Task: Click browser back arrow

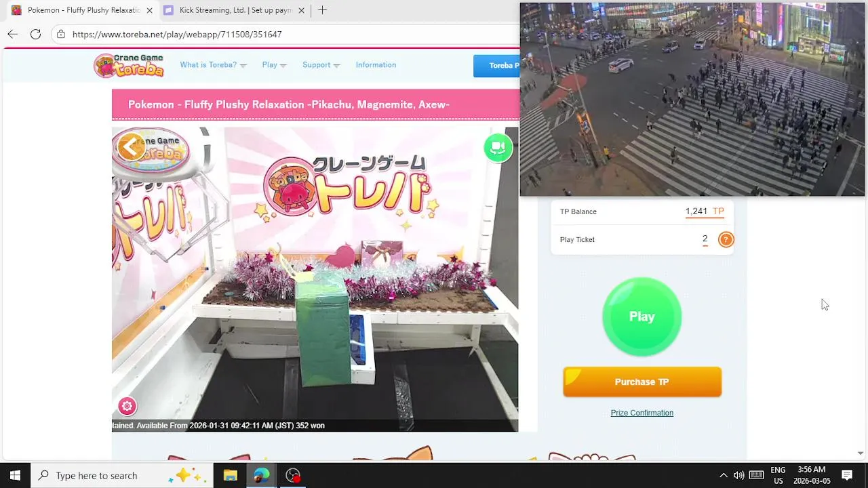Action: tap(12, 34)
